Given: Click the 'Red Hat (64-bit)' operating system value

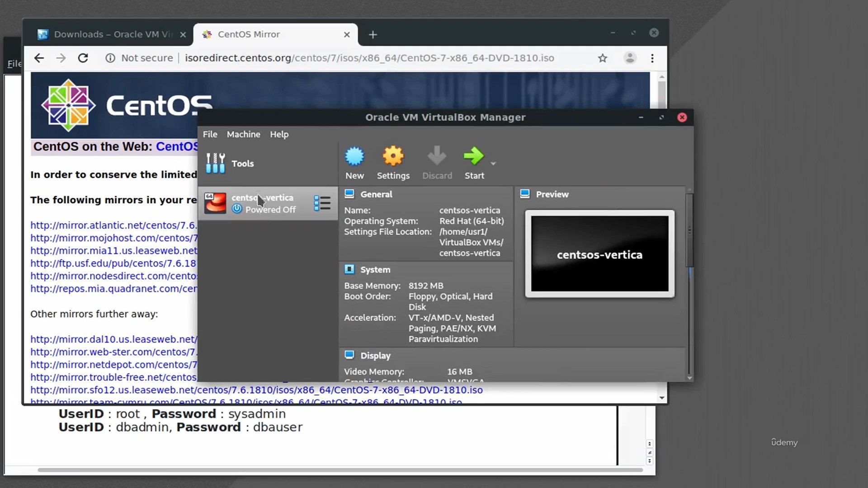Looking at the screenshot, I should point(472,221).
